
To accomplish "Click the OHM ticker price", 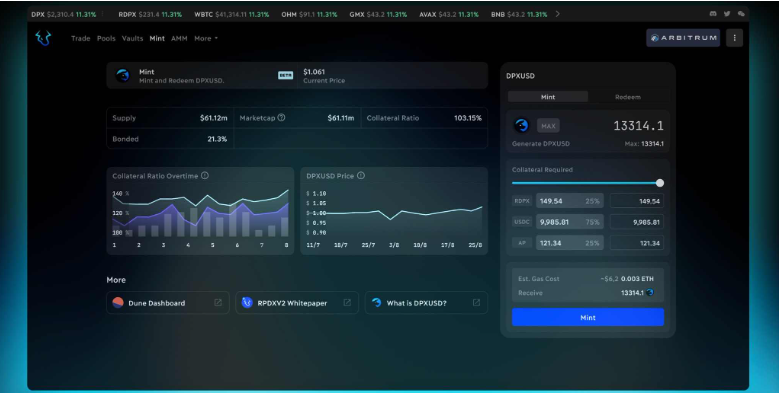I will click(x=307, y=14).
